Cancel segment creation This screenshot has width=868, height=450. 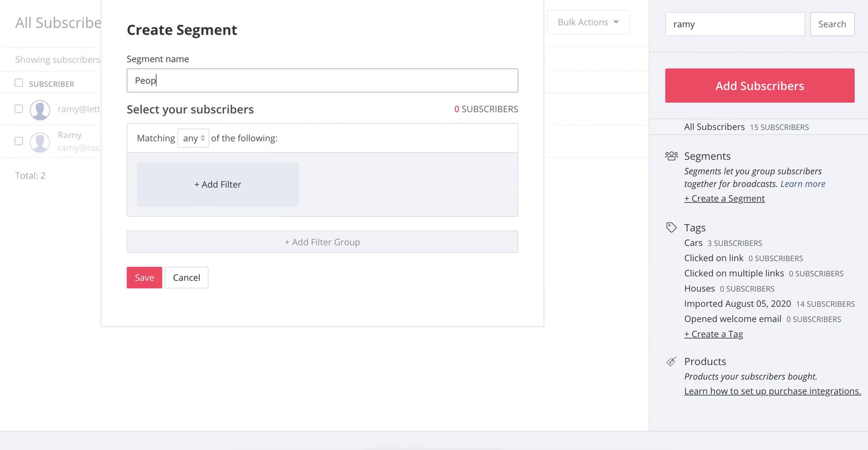(x=186, y=277)
